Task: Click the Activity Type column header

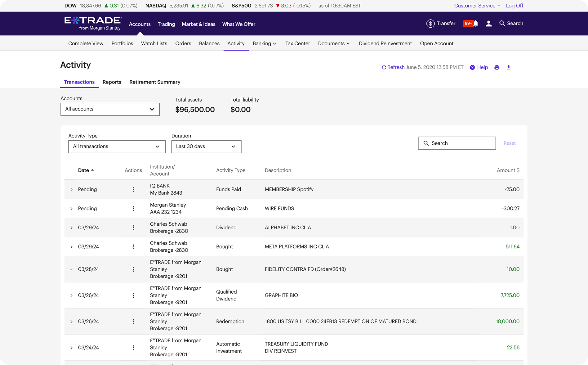Action: 231,170
